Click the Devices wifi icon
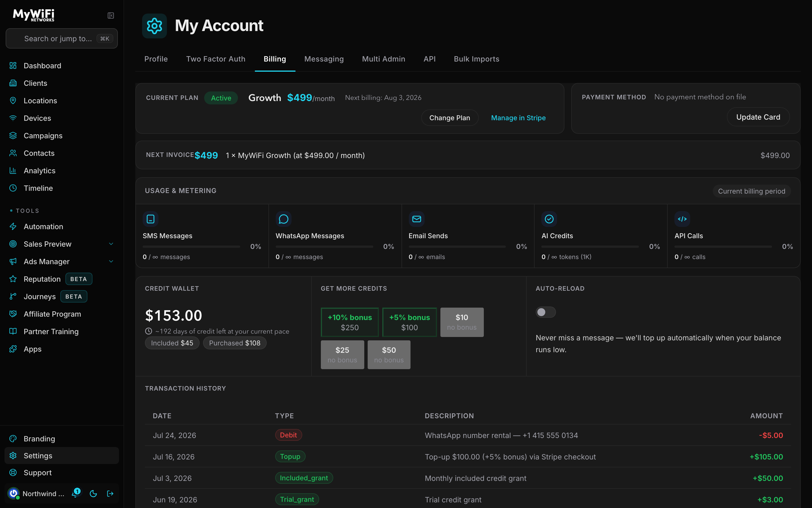 [13, 118]
